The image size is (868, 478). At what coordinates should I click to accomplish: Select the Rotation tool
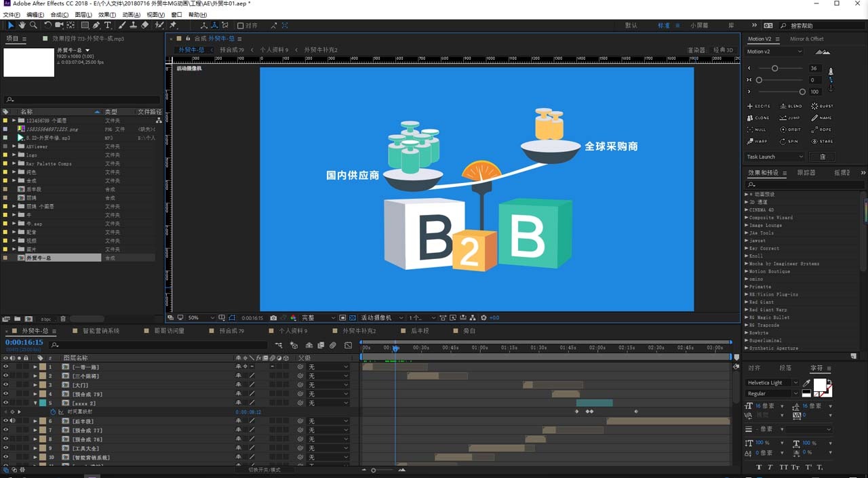[47, 25]
